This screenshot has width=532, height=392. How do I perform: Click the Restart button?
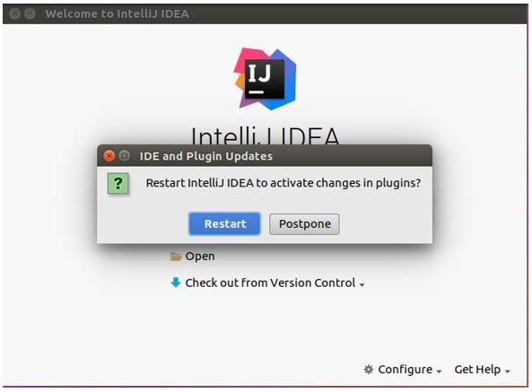(x=224, y=223)
